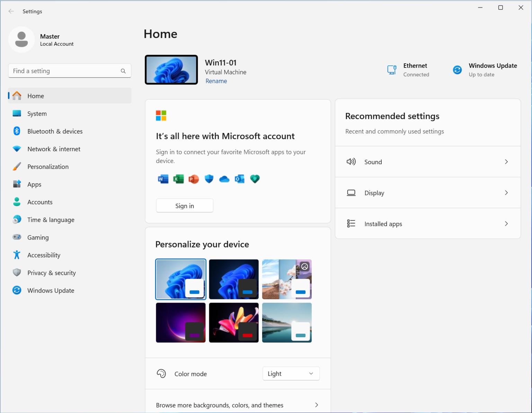Click the OneDrive cloud icon

[224, 179]
